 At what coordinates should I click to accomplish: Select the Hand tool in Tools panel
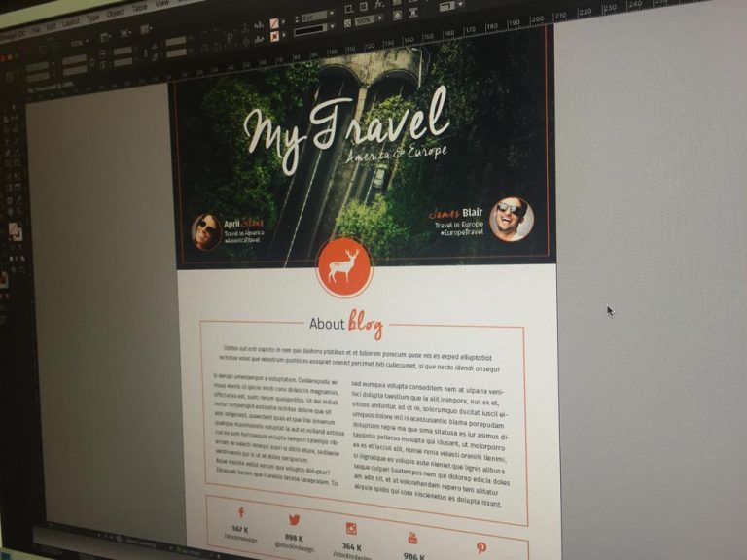coord(10,210)
